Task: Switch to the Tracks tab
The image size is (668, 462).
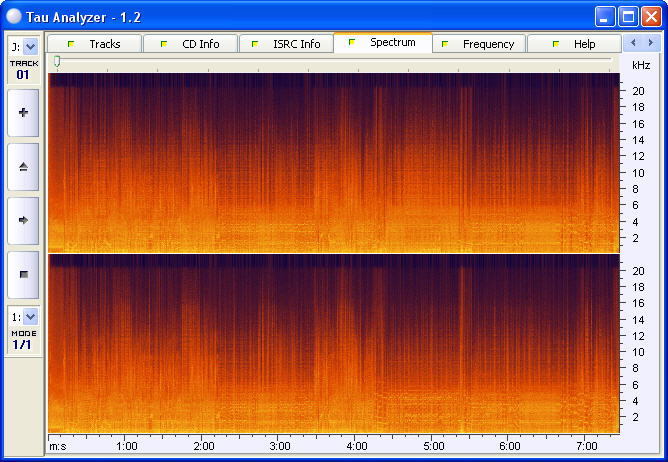Action: coord(94,44)
